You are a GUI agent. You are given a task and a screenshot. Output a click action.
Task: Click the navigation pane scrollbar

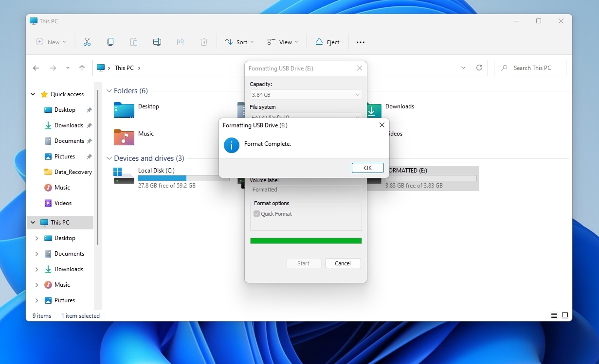[98, 167]
